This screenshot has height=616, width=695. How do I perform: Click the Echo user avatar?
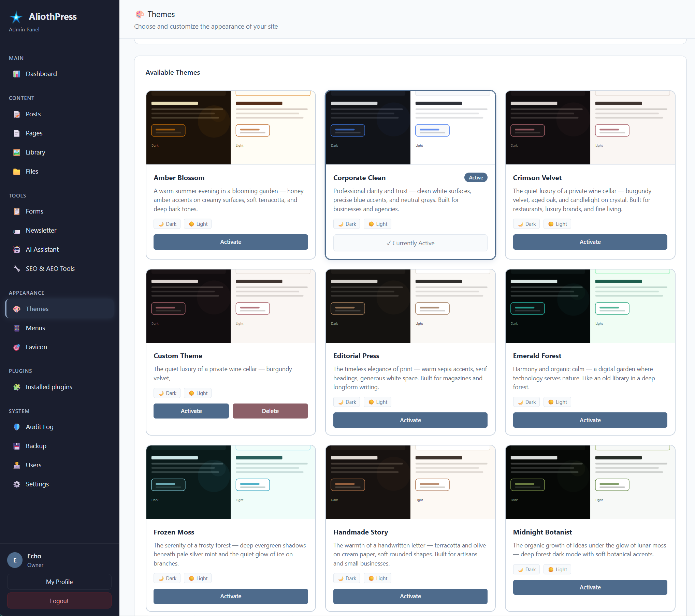tap(15, 560)
